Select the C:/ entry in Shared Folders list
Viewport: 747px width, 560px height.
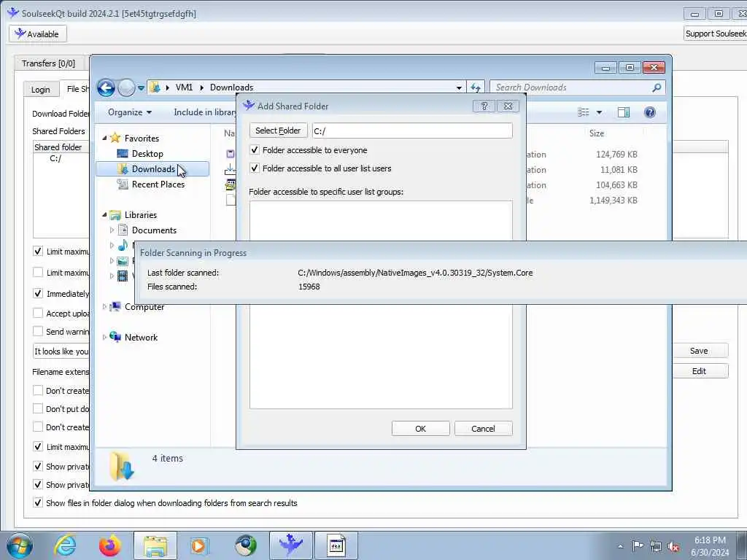(55, 158)
